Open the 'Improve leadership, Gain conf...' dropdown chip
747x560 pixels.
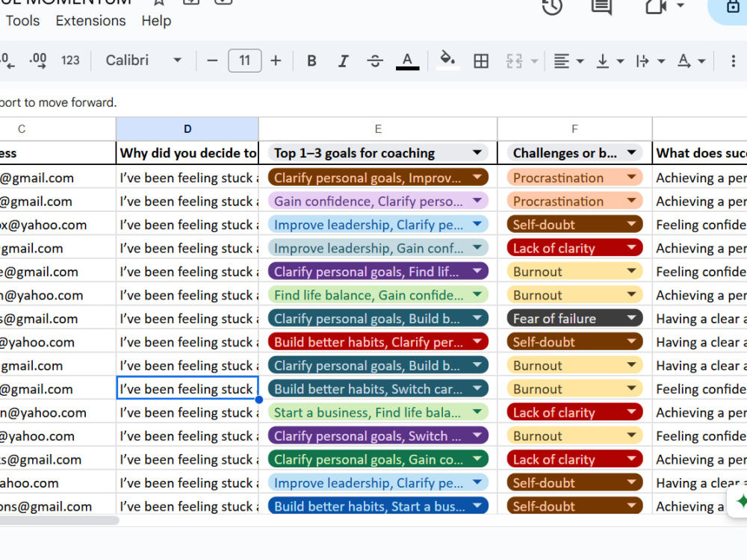(x=378, y=248)
